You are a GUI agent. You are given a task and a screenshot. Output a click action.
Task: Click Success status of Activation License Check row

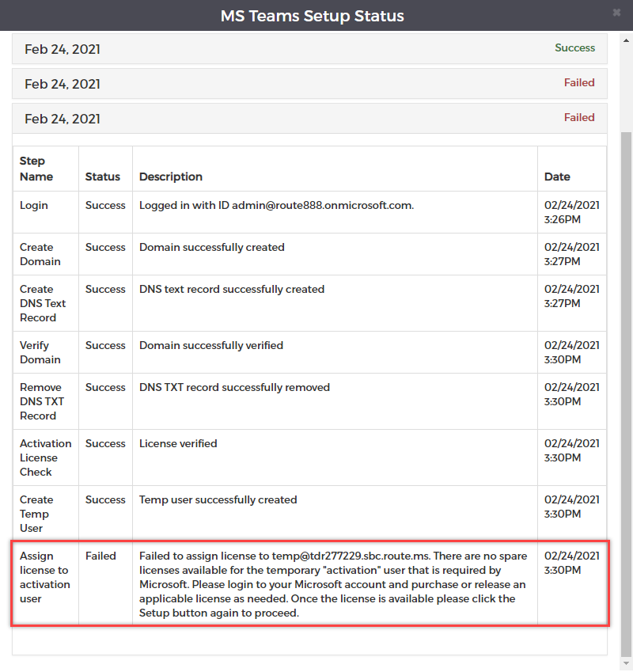tap(105, 443)
